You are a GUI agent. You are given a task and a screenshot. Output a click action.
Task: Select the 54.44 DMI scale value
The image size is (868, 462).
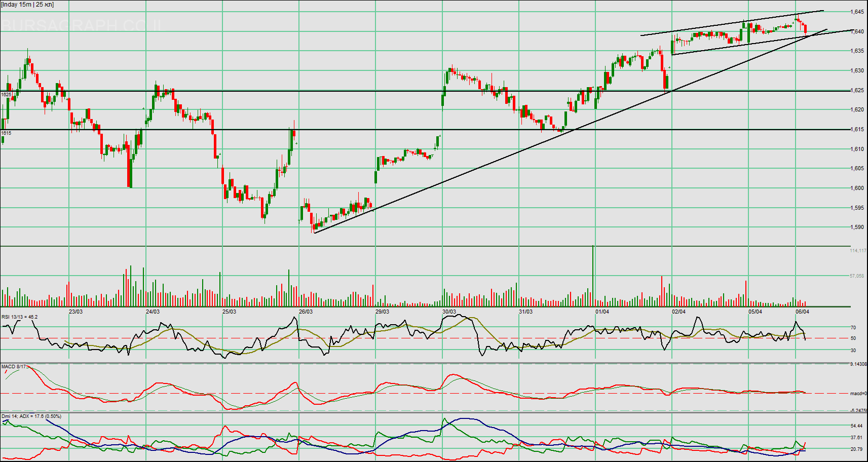point(856,426)
